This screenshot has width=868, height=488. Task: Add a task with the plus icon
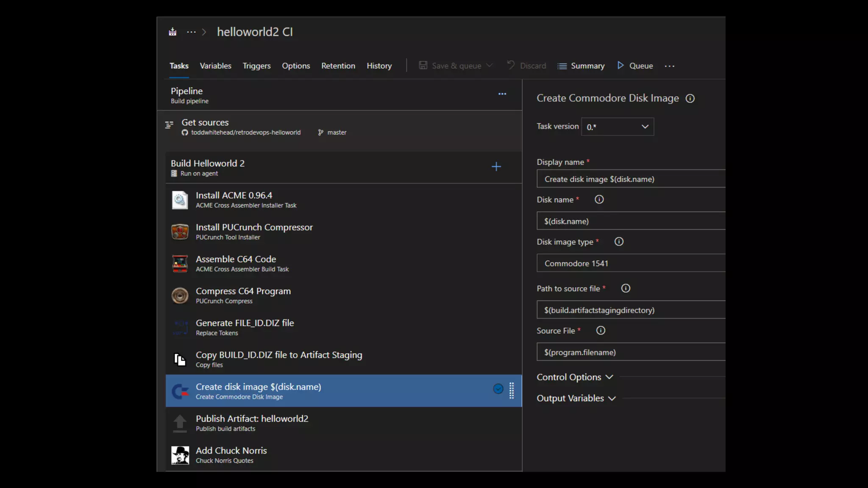click(x=496, y=167)
